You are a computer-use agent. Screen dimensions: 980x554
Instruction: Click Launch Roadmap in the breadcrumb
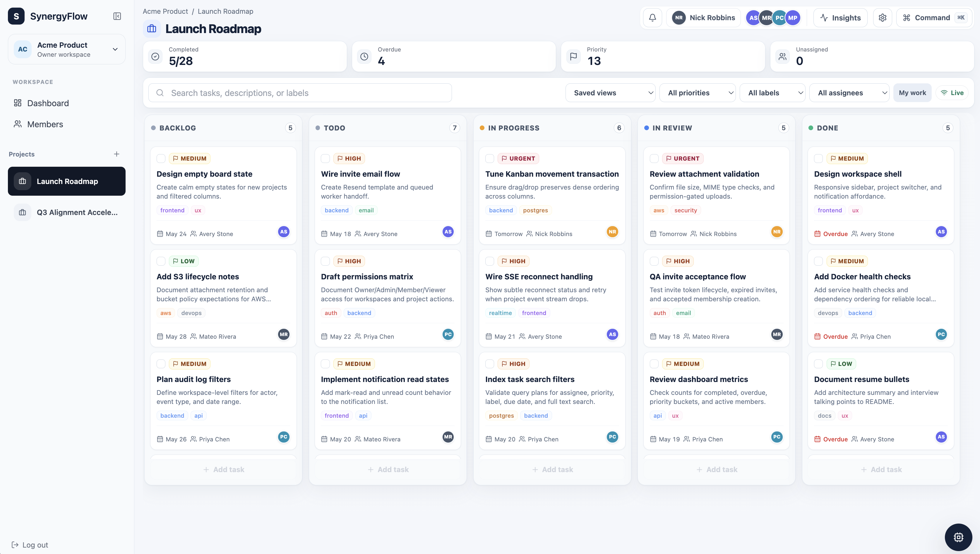tap(225, 11)
